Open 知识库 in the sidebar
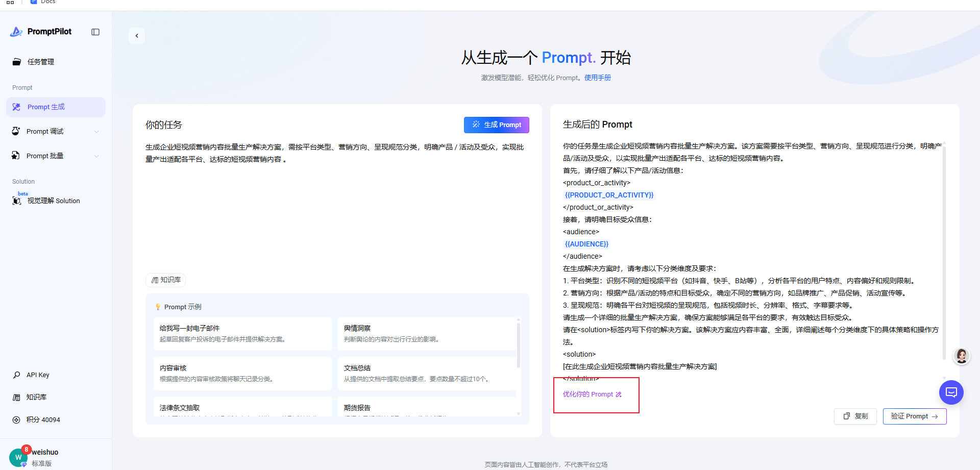980x470 pixels. click(x=36, y=397)
